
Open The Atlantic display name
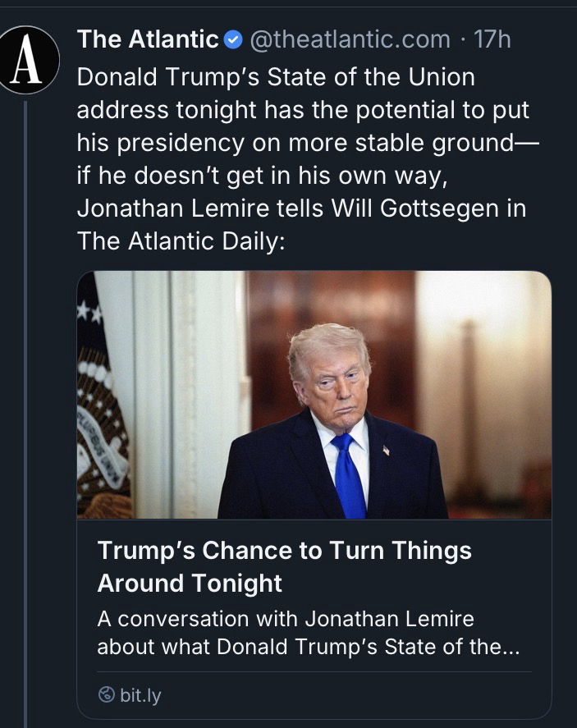[x=148, y=39]
